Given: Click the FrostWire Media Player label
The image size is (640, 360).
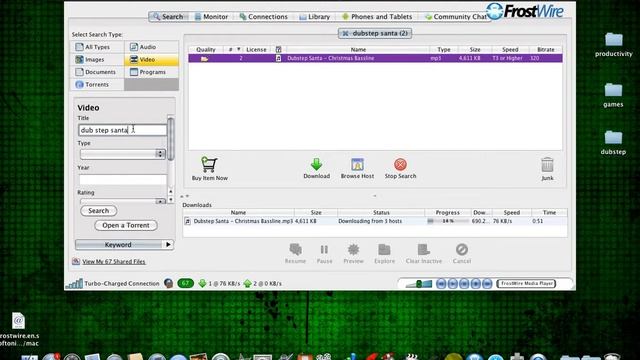Looking at the screenshot, I should tap(526, 283).
